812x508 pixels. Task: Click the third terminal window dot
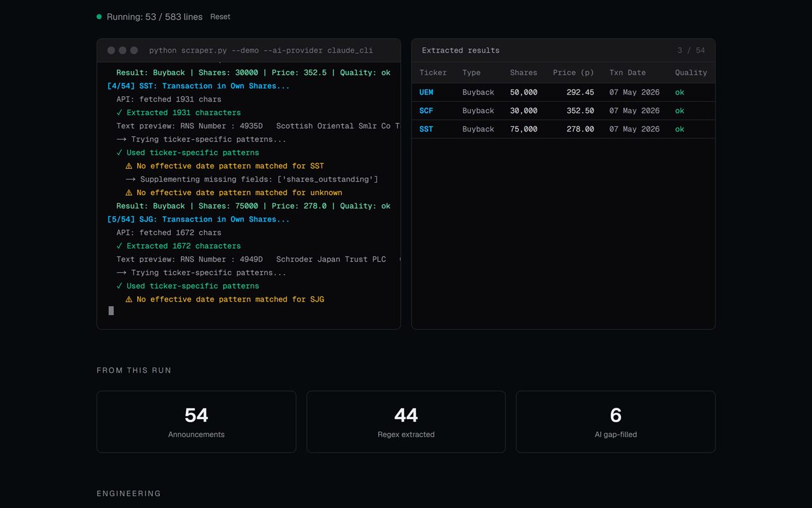tap(134, 50)
